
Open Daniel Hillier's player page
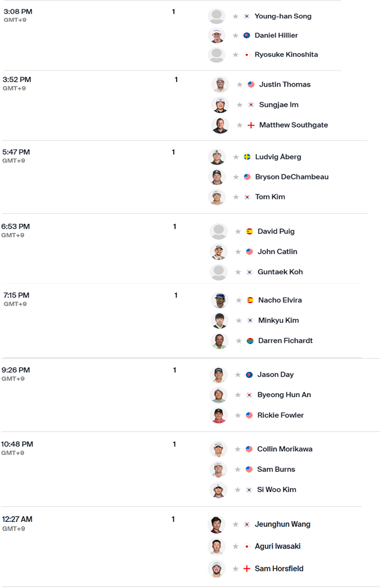click(276, 35)
